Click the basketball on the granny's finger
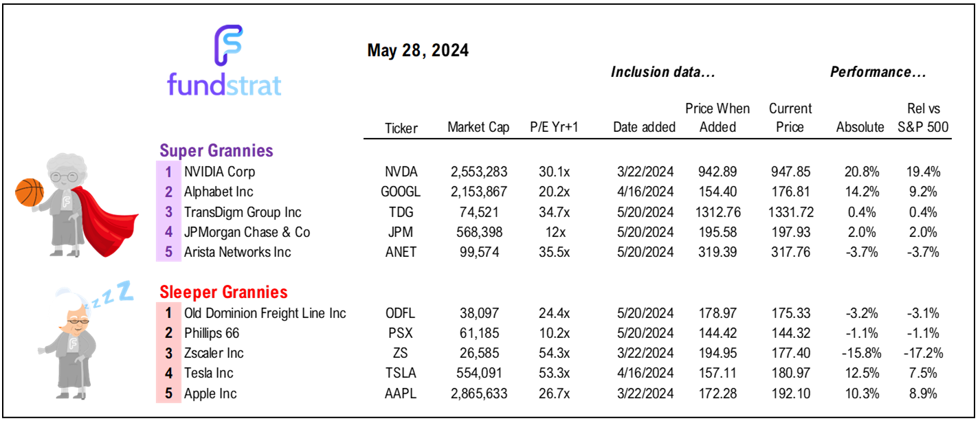Image resolution: width=980 pixels, height=421 pixels. [x=29, y=193]
